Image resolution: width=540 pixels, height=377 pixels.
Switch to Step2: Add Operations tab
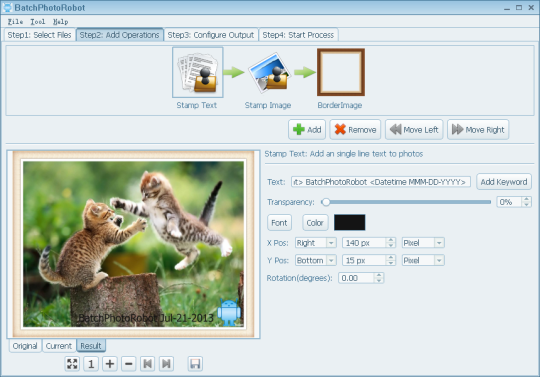(120, 35)
